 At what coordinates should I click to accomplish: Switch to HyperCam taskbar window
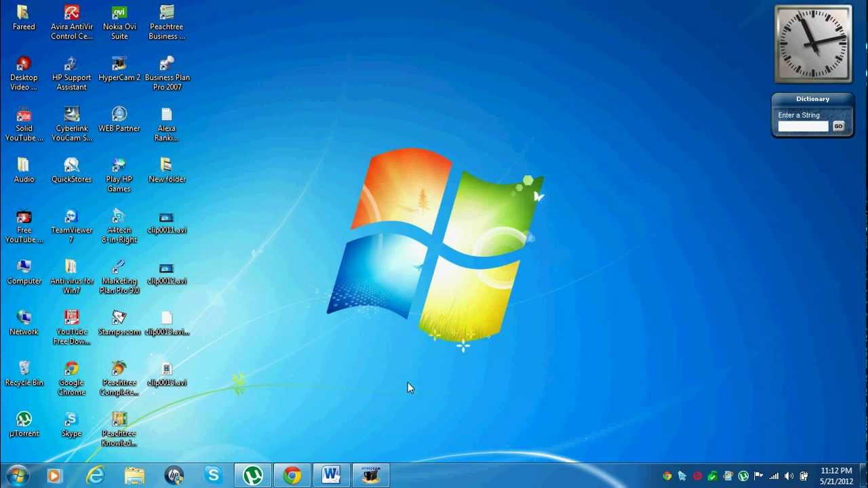click(371, 476)
